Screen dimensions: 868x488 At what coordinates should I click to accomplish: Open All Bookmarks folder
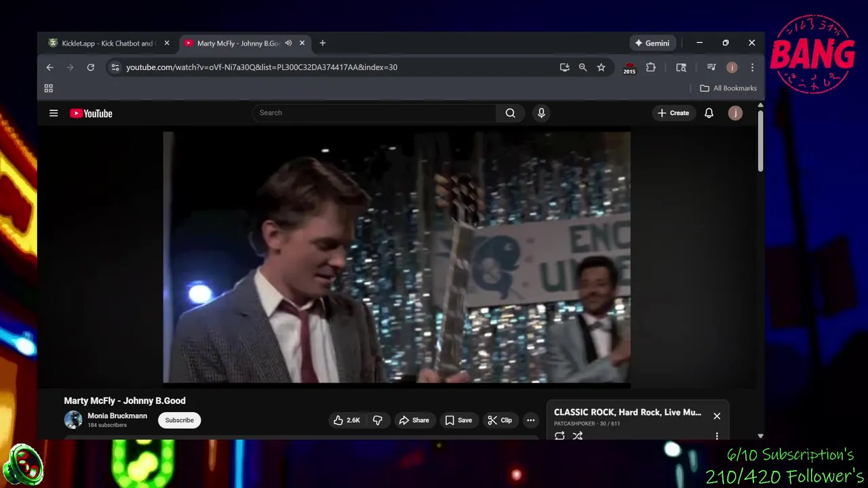coord(728,88)
